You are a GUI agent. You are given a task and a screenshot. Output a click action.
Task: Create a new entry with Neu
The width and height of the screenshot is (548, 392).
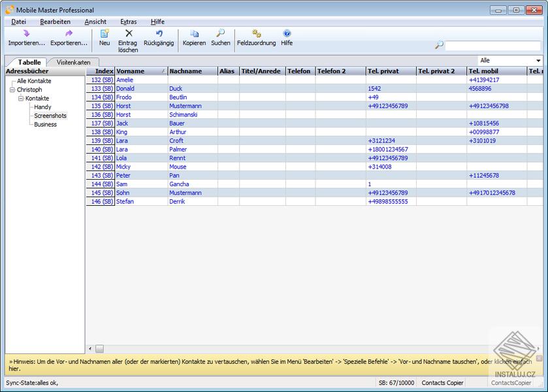[x=105, y=33]
